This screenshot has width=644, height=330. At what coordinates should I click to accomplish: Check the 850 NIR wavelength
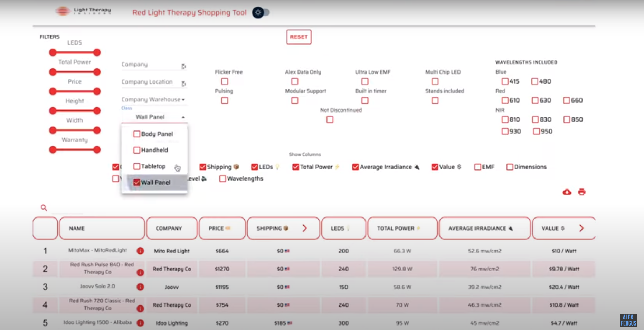pyautogui.click(x=567, y=119)
